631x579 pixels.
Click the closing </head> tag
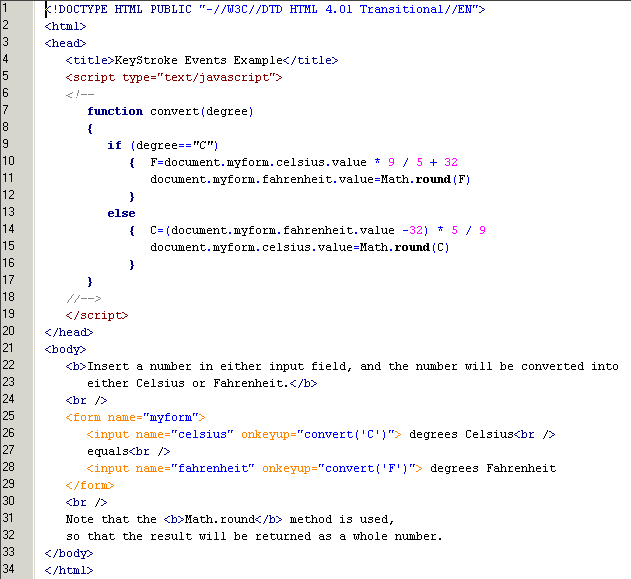tap(69, 331)
